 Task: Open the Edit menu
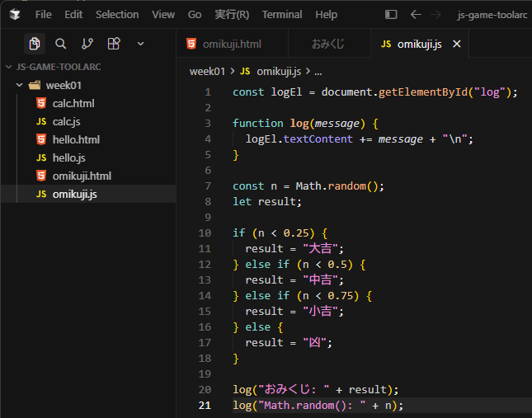(73, 15)
